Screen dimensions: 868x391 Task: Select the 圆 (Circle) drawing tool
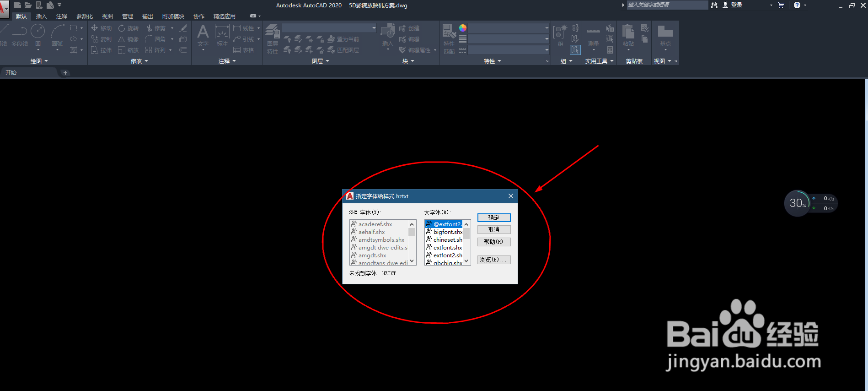38,35
